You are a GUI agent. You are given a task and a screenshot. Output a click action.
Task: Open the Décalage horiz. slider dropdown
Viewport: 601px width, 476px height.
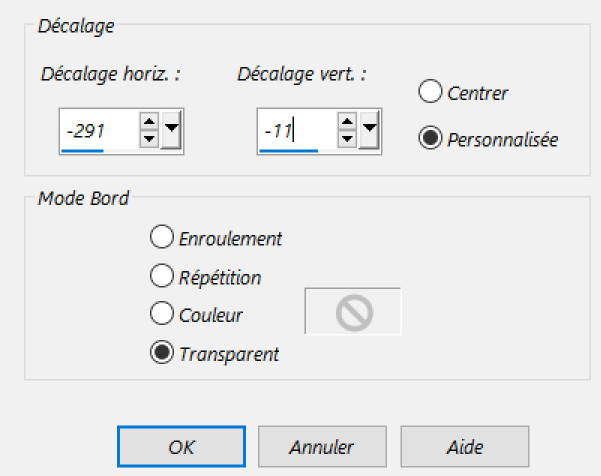[x=171, y=131]
